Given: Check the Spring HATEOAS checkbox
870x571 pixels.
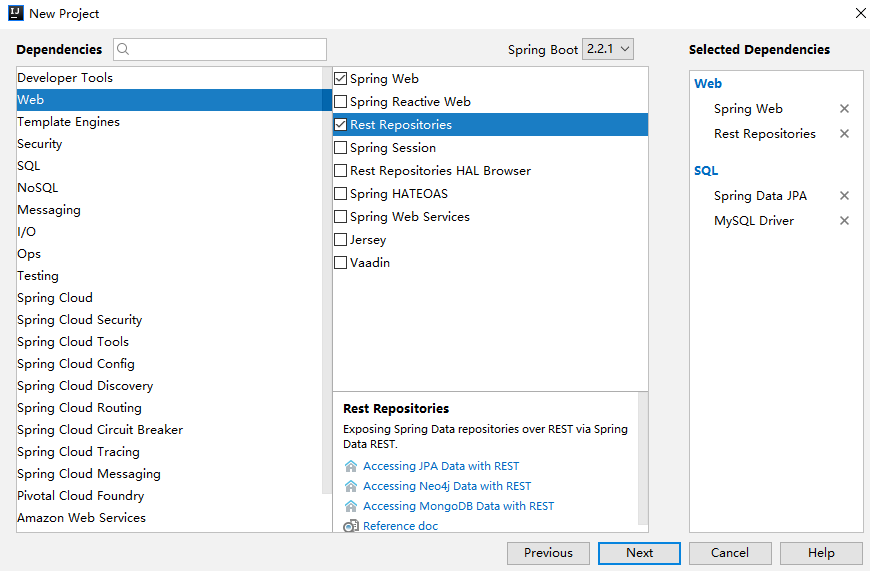Looking at the screenshot, I should coord(341,194).
